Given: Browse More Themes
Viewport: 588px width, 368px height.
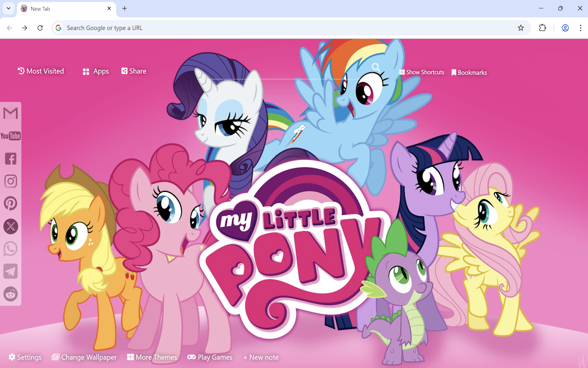Looking at the screenshot, I should point(152,357).
